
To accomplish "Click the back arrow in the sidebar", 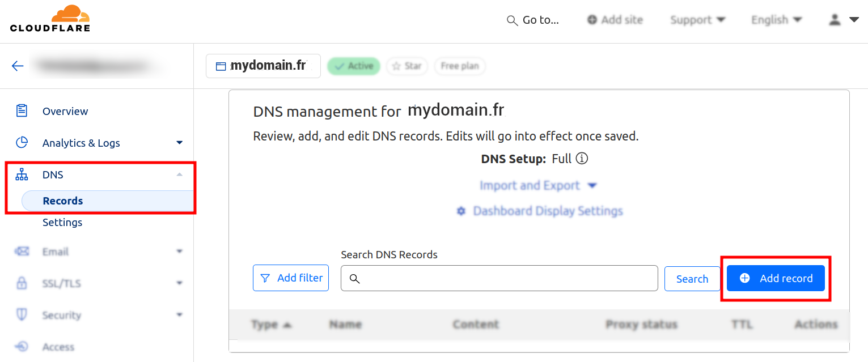I will point(18,66).
